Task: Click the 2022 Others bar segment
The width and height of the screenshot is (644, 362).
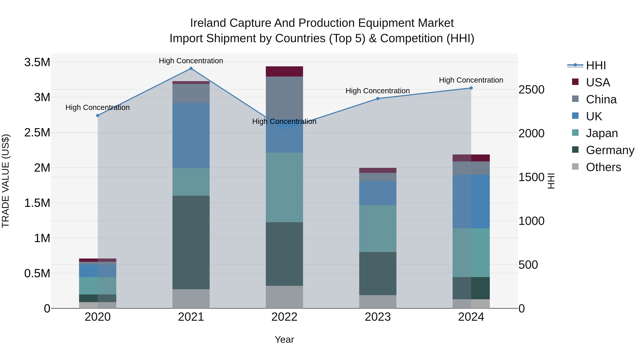Action: click(x=284, y=297)
